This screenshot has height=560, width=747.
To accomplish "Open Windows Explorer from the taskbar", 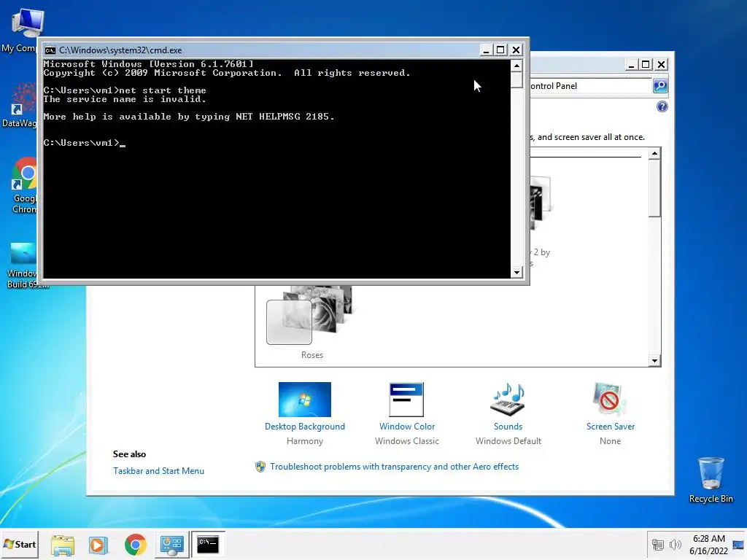I will tap(63, 545).
